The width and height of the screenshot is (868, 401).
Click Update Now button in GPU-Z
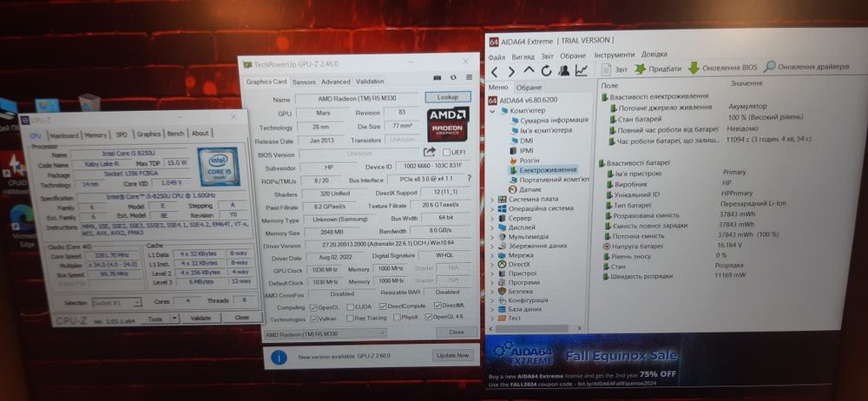pos(453,355)
